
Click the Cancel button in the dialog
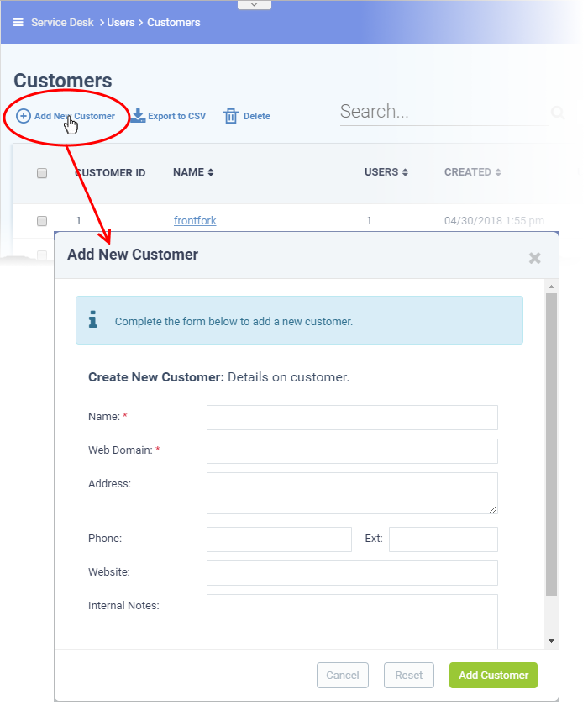coord(343,675)
